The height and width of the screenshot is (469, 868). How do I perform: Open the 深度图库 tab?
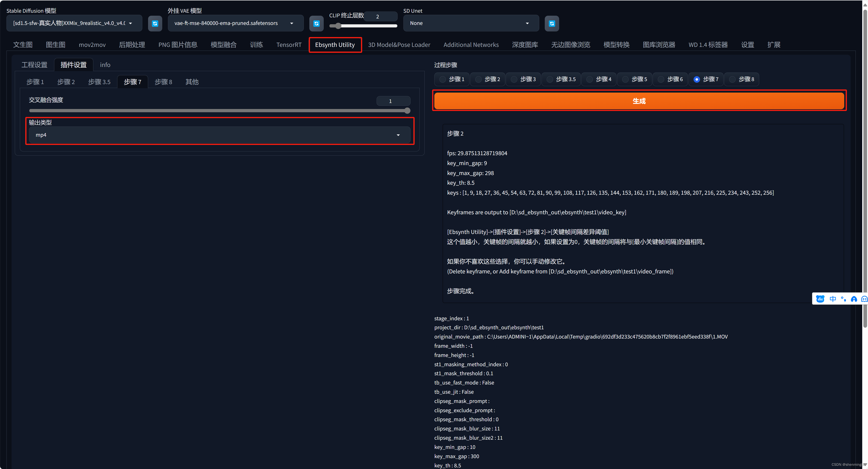click(x=525, y=45)
